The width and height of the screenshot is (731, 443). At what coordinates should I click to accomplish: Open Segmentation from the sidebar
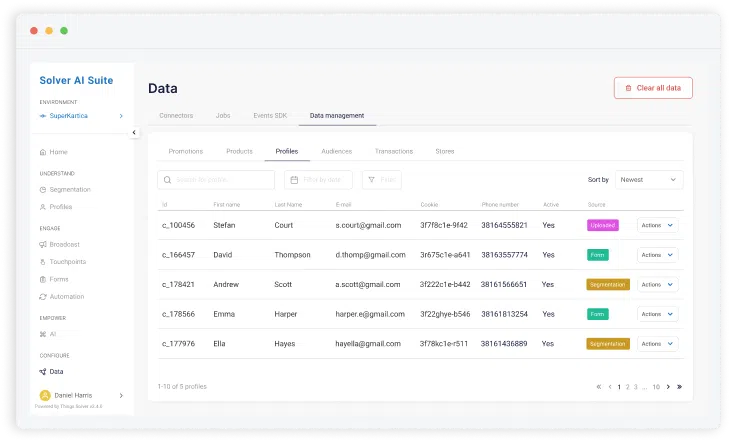pos(69,189)
